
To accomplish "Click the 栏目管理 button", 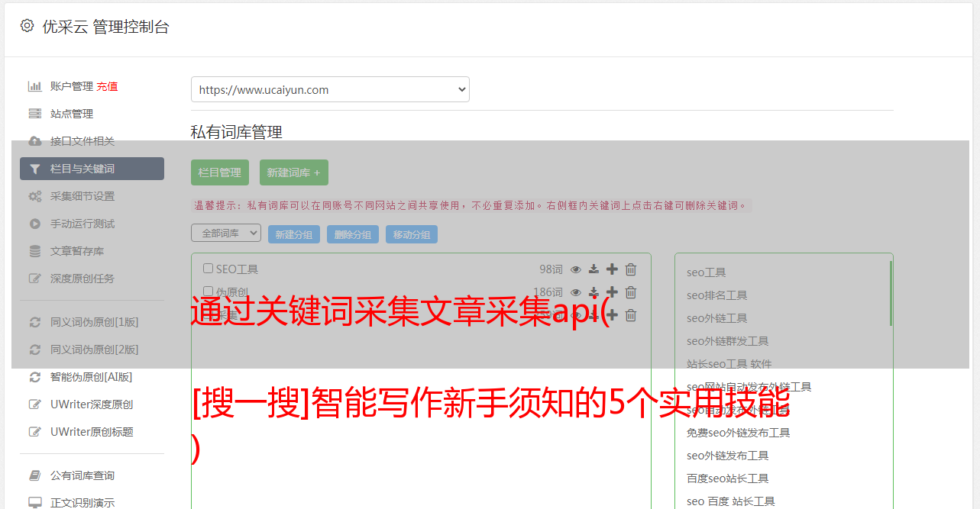I will coord(220,172).
